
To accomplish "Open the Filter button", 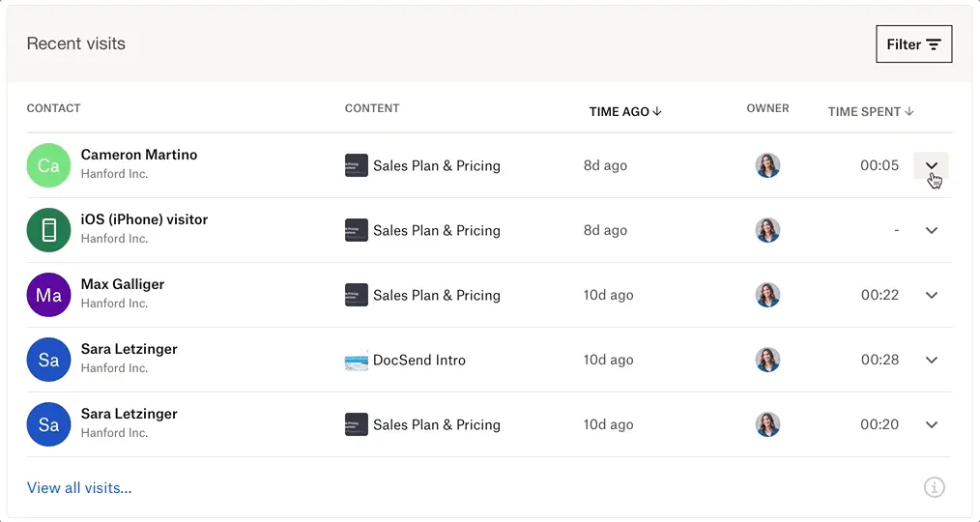I will click(913, 44).
